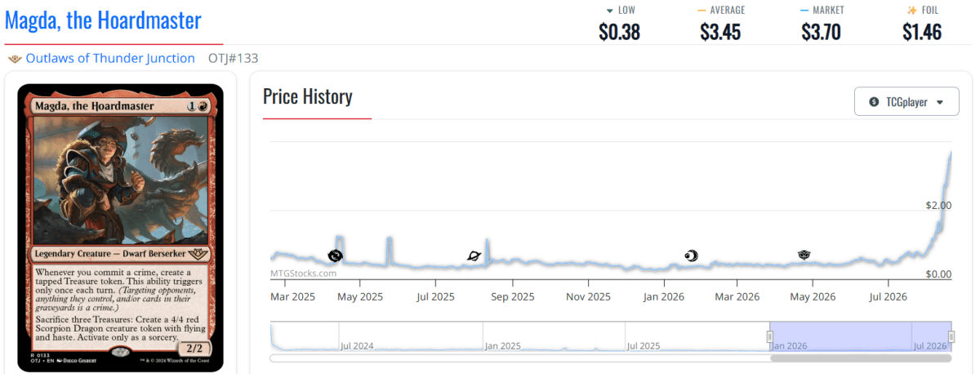This screenshot has width=980, height=374.
Task: Click the Jul 2024 label in the navigator
Action: [358, 346]
